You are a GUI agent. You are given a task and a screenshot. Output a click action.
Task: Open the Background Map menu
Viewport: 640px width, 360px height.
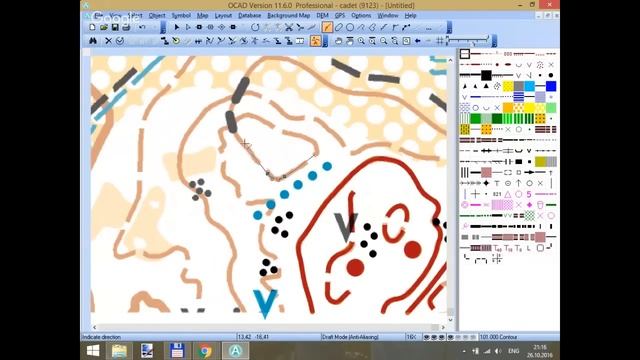coord(289,16)
